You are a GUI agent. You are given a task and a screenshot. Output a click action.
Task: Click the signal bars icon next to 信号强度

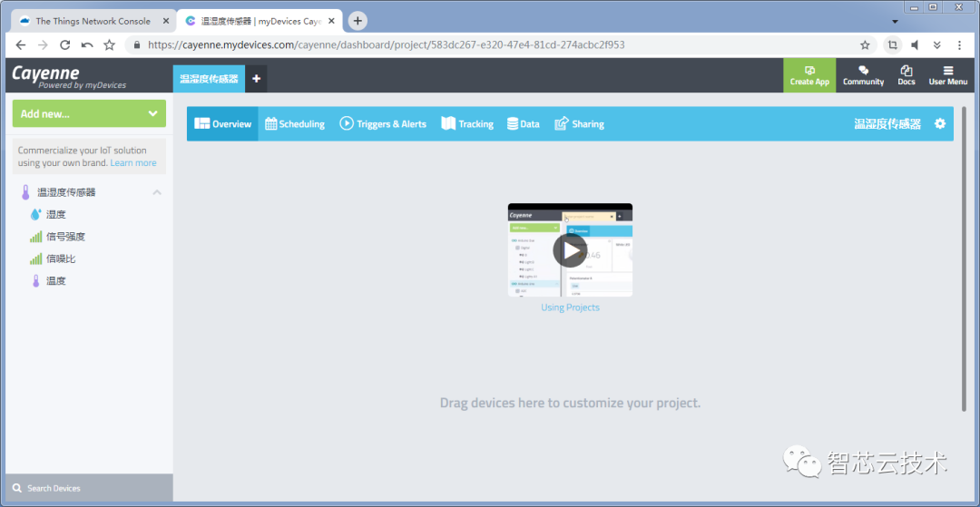[35, 237]
